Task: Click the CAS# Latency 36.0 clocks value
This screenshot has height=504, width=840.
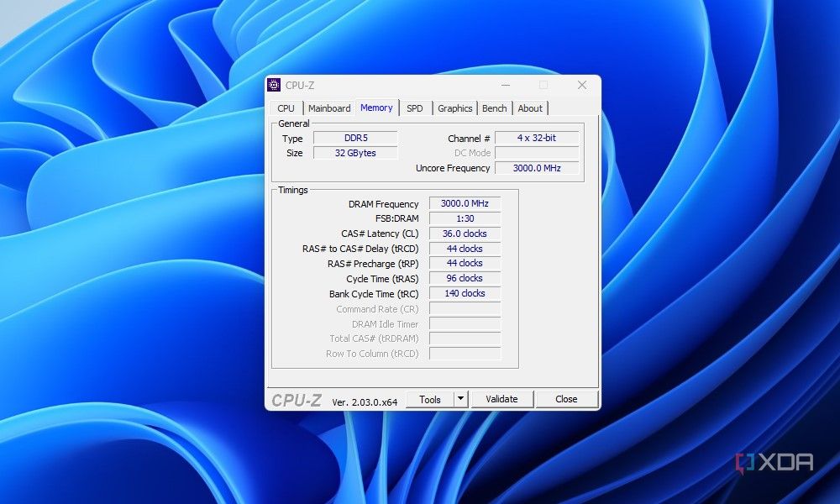Action: tap(465, 234)
